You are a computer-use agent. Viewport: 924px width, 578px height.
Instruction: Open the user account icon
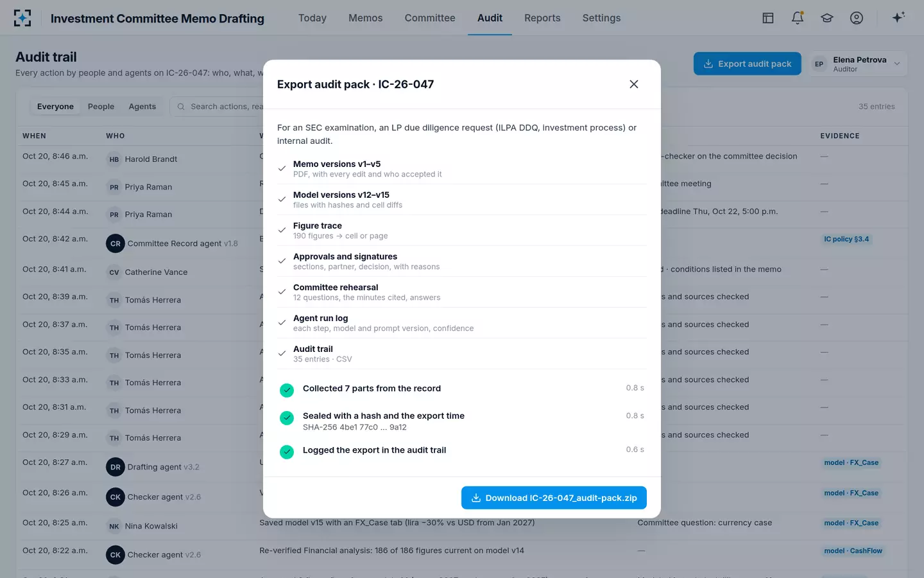coord(857,18)
